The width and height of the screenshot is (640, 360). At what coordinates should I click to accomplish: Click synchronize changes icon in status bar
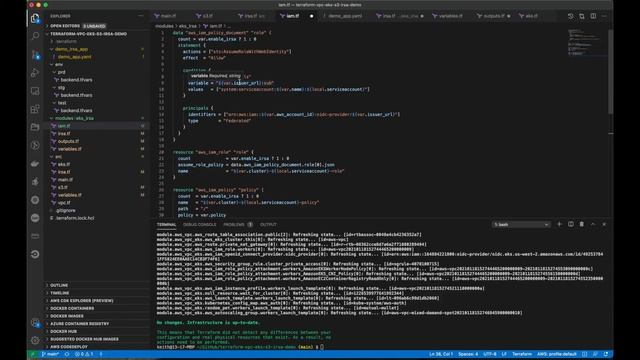(x=67, y=354)
